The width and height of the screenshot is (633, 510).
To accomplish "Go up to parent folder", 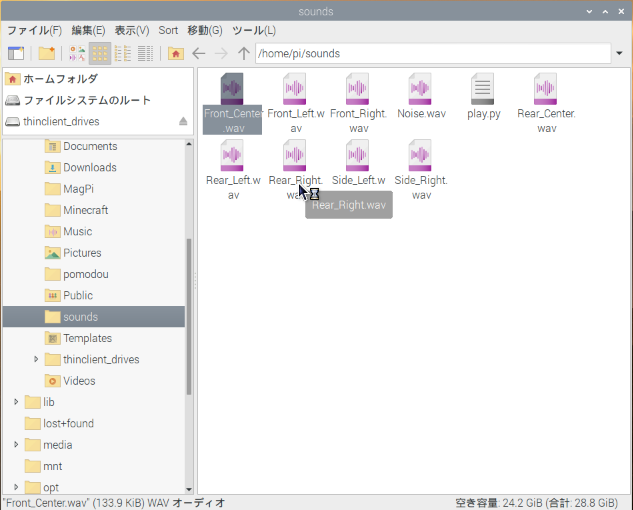I will point(243,53).
